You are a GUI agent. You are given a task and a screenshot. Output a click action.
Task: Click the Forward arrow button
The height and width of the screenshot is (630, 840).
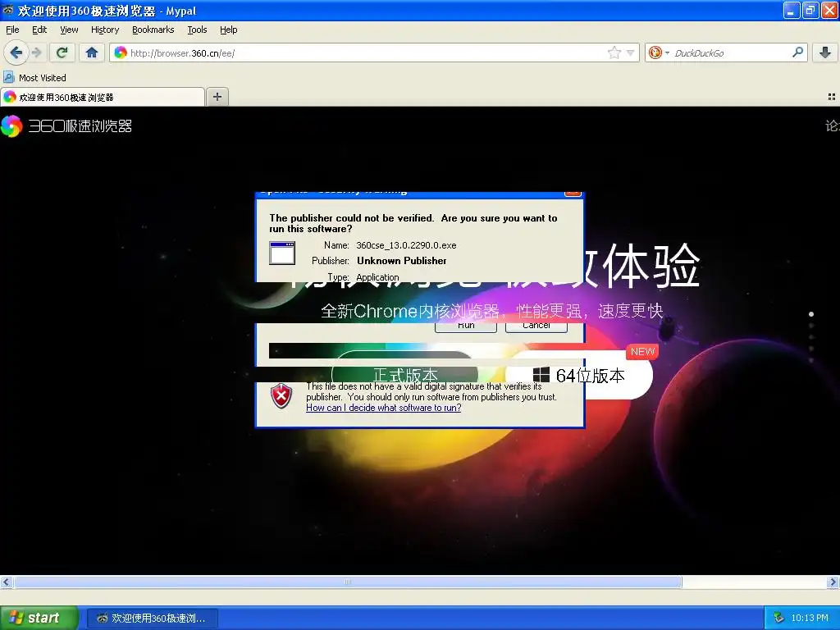[x=36, y=52]
